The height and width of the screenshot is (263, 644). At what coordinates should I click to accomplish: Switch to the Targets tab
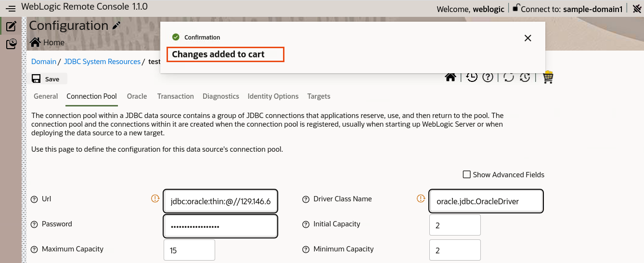pyautogui.click(x=319, y=96)
